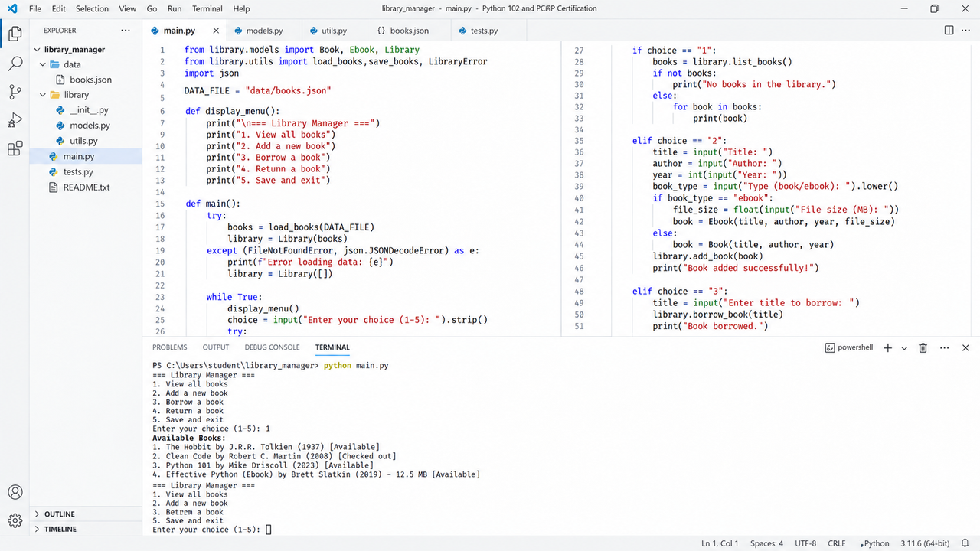
Task: Open terminal panel more actions ellipsis
Action: [944, 347]
